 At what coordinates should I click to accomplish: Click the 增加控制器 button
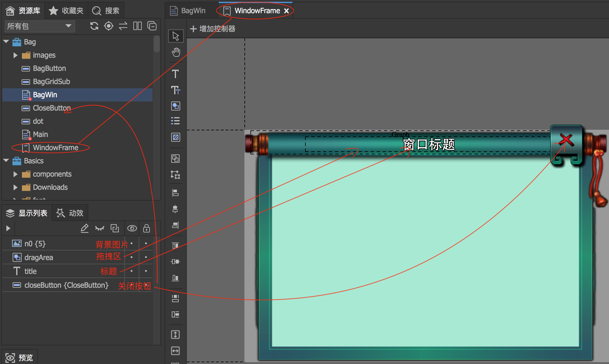click(213, 29)
